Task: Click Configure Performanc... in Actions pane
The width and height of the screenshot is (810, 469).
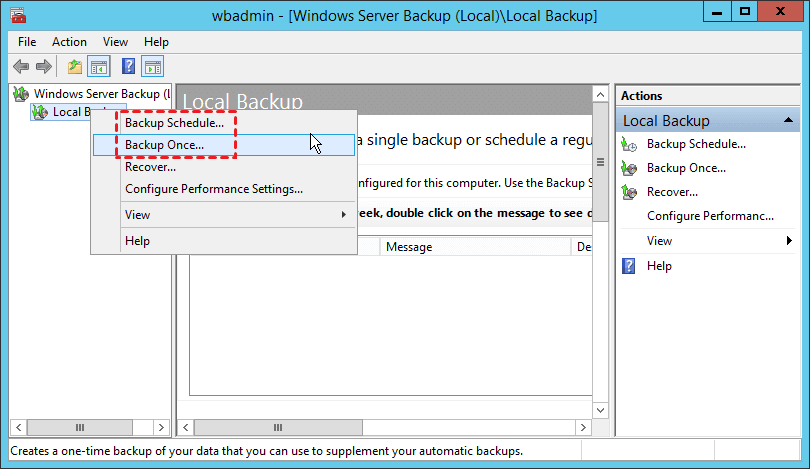Action: pos(710,216)
